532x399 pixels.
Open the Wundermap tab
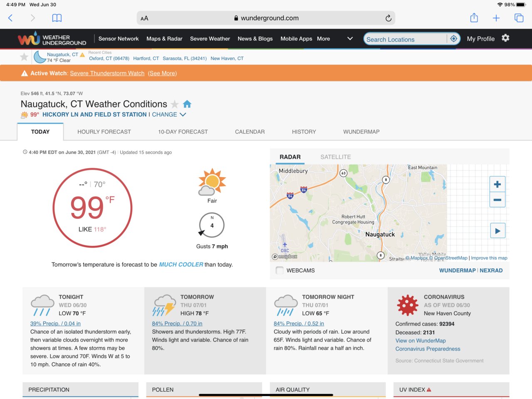click(361, 132)
